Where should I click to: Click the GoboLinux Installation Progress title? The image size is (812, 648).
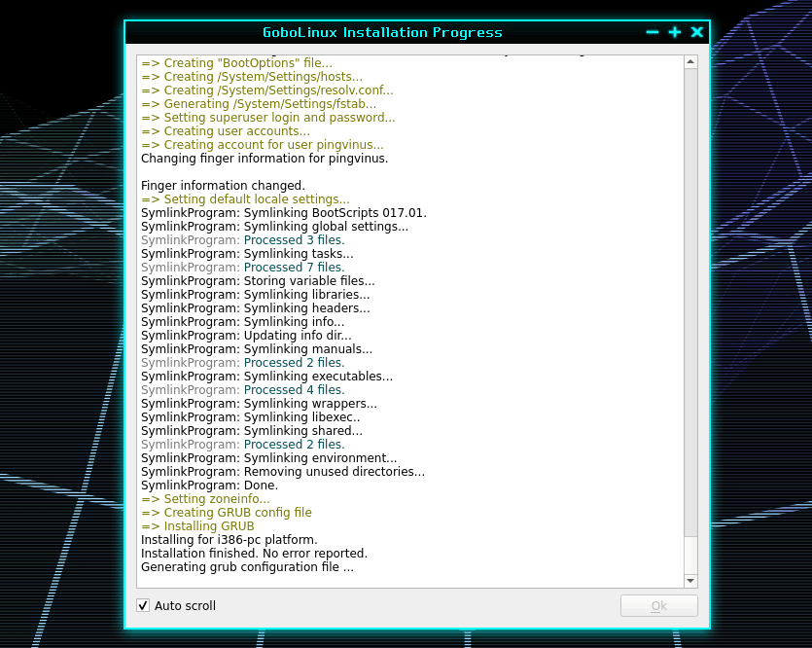(x=382, y=33)
